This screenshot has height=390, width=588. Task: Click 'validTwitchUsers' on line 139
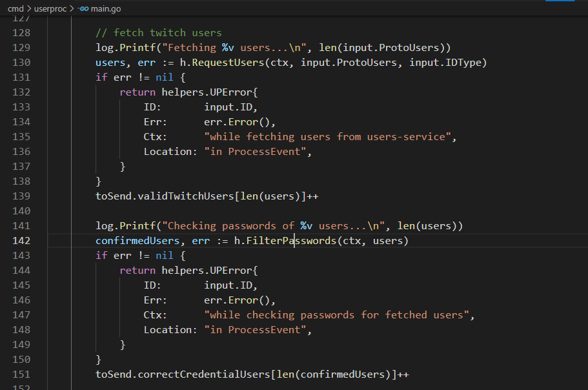(186, 196)
